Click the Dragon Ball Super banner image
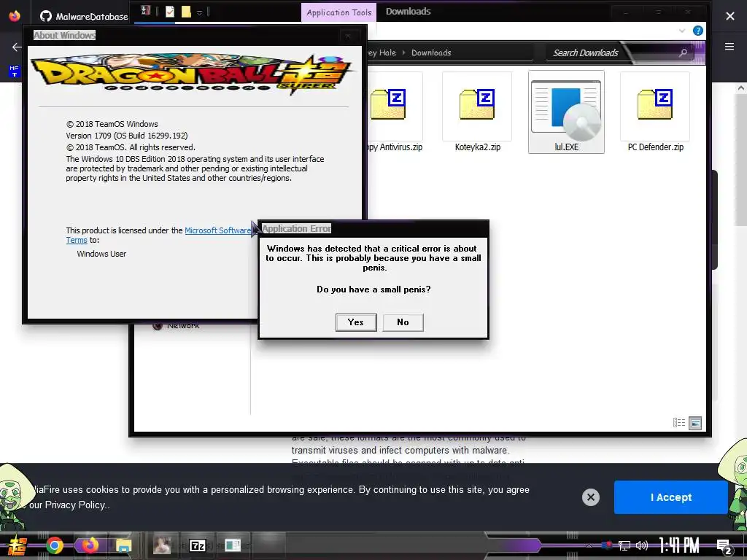Screen dimensions: 747x560 (x=193, y=75)
